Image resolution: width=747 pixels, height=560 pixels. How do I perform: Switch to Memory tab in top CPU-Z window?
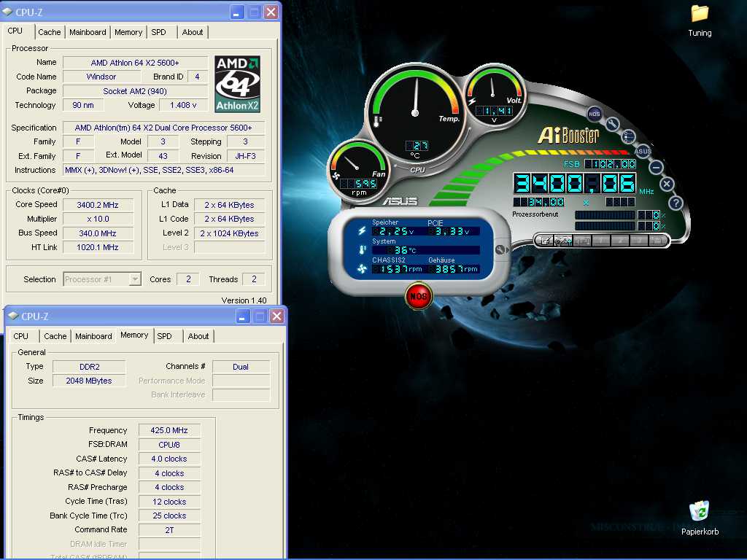pos(128,32)
